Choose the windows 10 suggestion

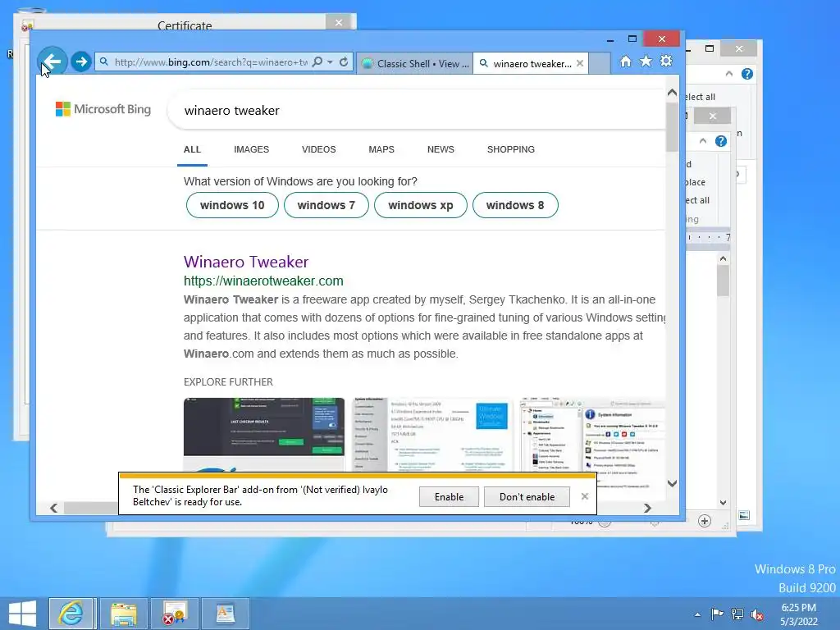(232, 205)
